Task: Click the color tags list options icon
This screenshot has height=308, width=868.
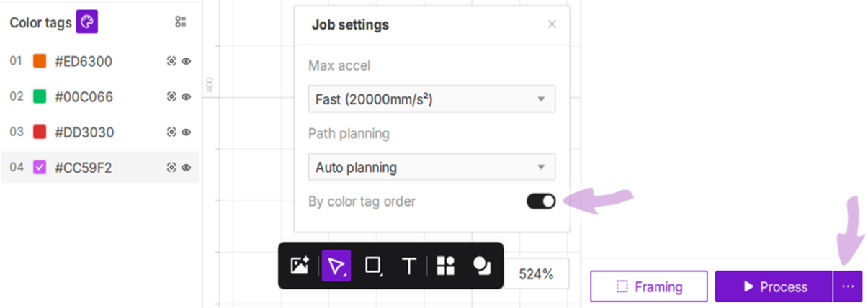Action: [x=181, y=22]
